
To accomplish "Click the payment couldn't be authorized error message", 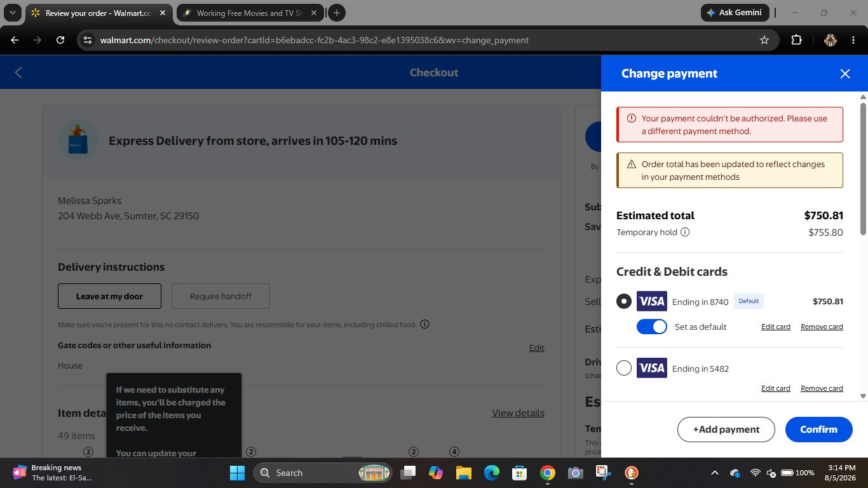I will pos(729,125).
